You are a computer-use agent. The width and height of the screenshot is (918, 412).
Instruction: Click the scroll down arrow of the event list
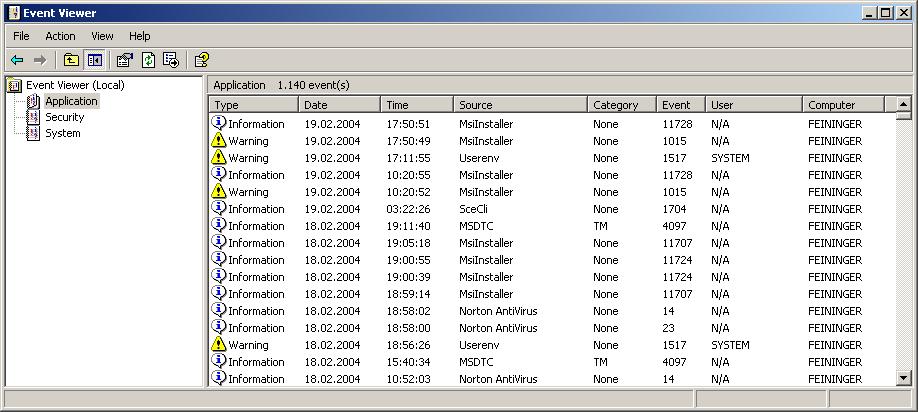[903, 378]
